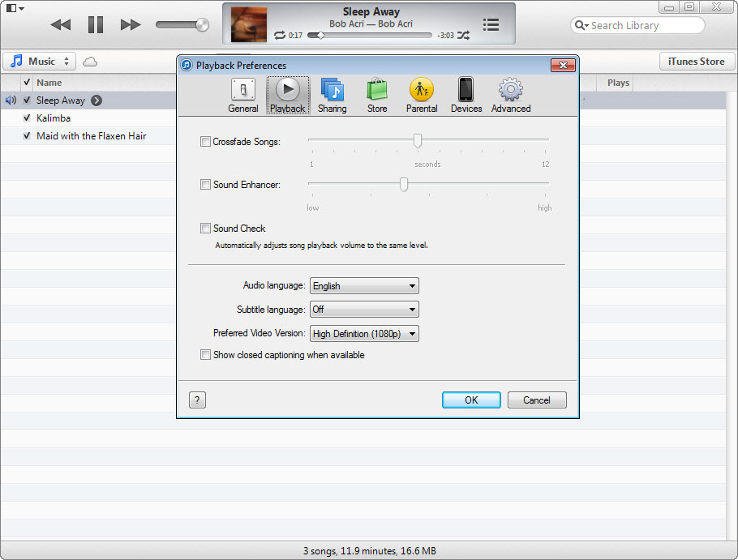
Task: Click the Sound Enhancer slider handle
Action: click(x=404, y=184)
